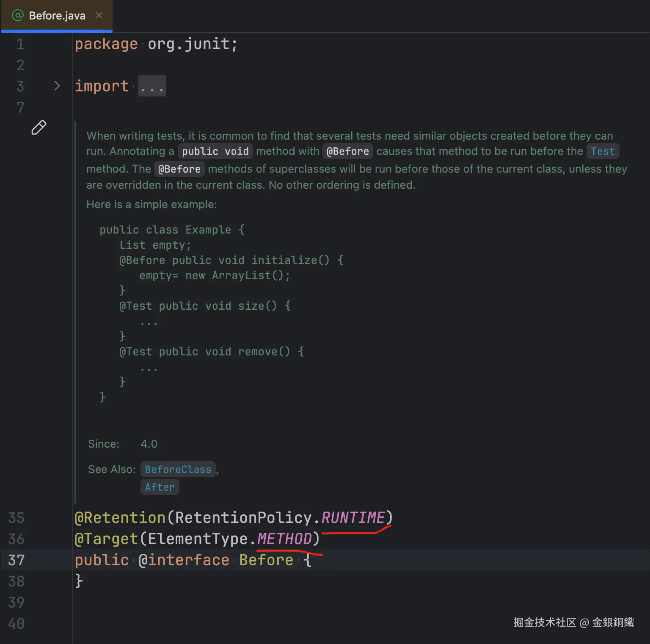Click the annotation file icon on Before.java tab
The height and width of the screenshot is (644, 650).
[18, 16]
